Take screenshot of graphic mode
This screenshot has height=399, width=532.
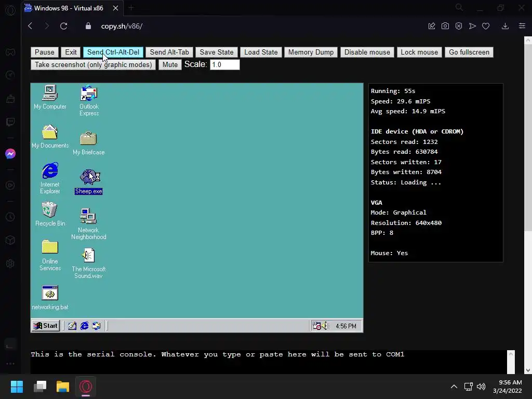pos(94,65)
